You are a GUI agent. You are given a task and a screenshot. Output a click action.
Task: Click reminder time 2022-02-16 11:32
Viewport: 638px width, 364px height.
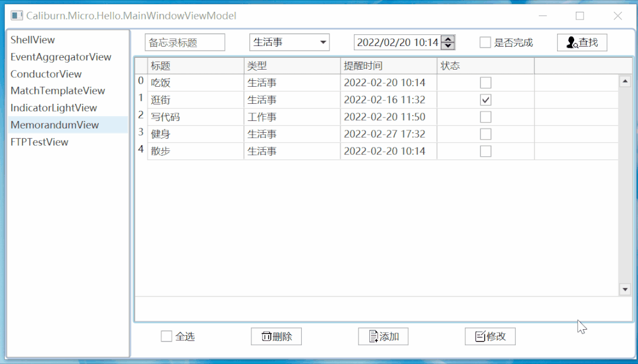389,100
